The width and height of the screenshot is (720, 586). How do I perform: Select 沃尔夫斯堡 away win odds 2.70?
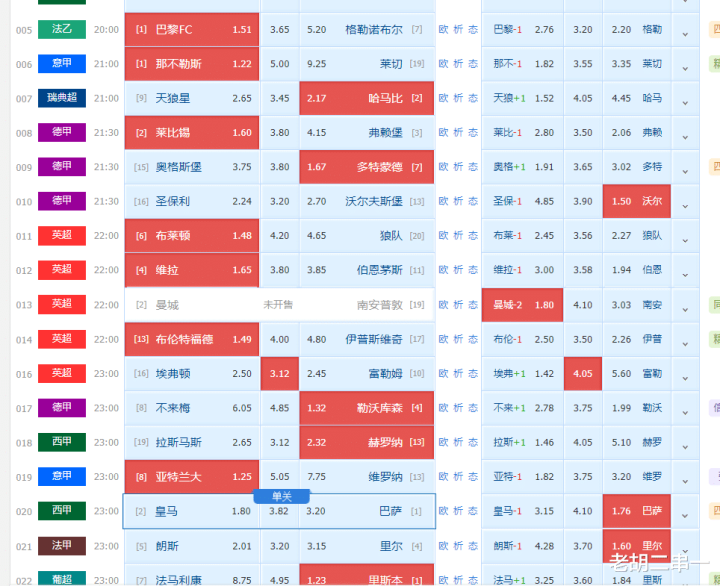point(366,201)
